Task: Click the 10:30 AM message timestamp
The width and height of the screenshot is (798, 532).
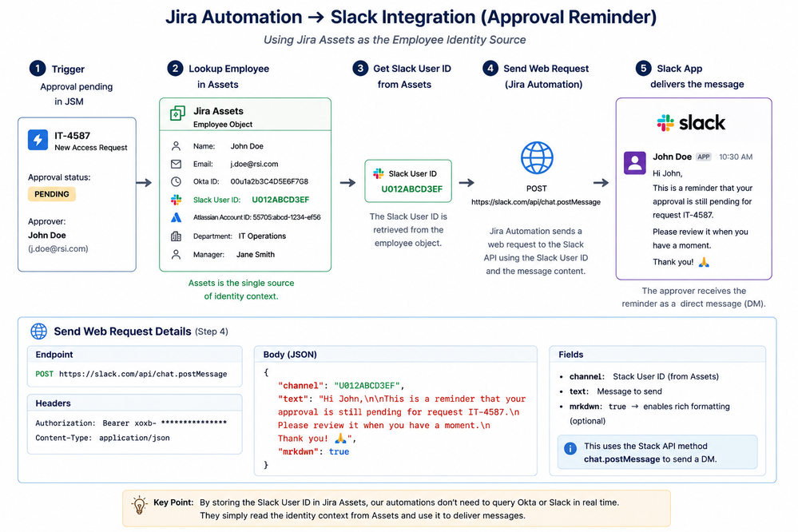Action: click(736, 157)
